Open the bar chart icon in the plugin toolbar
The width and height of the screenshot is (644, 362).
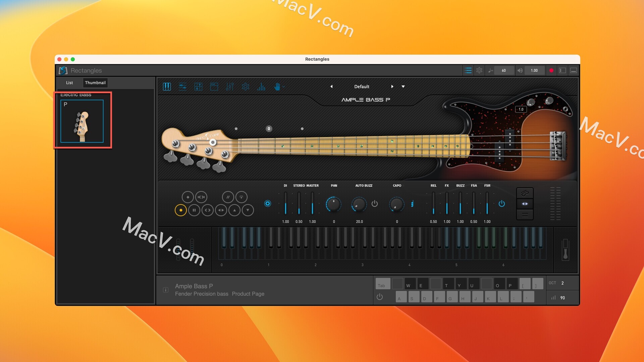pyautogui.click(x=261, y=87)
